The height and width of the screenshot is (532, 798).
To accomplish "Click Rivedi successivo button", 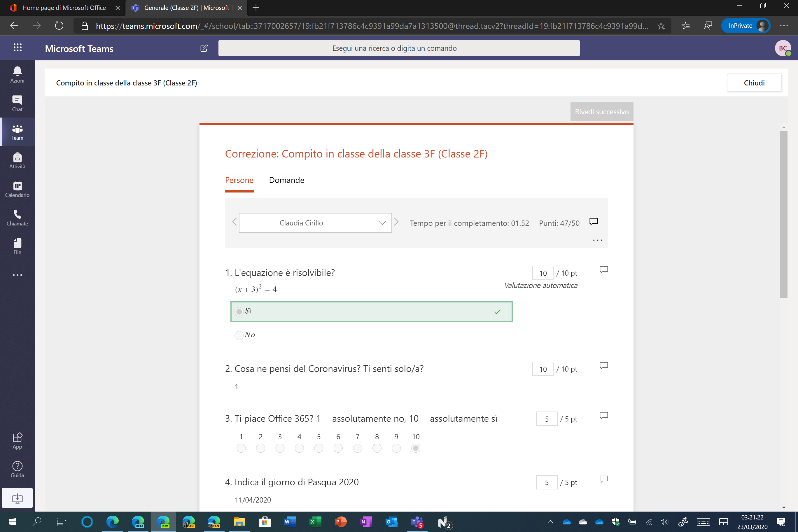I will click(x=601, y=112).
